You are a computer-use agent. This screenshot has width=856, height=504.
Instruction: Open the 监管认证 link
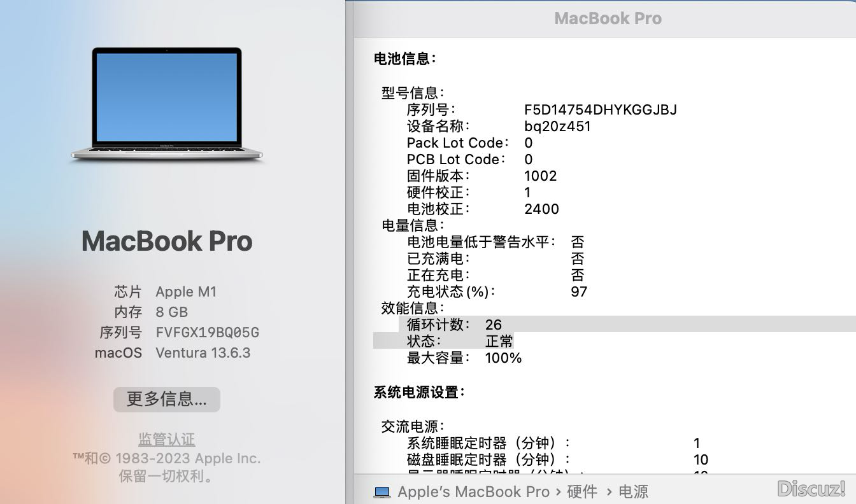[167, 439]
